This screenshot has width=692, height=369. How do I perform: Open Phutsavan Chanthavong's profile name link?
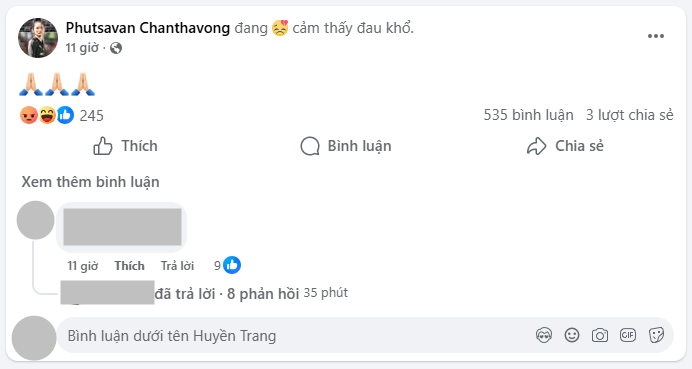click(x=148, y=28)
